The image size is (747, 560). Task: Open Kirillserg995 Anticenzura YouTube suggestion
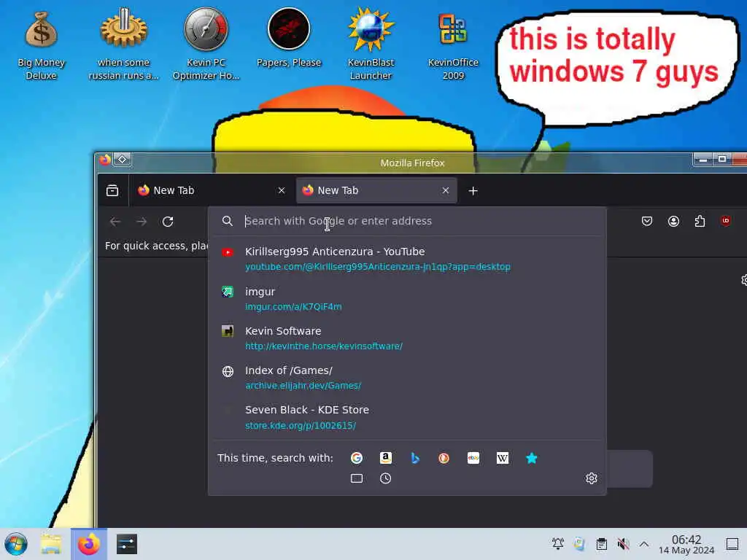pyautogui.click(x=407, y=259)
